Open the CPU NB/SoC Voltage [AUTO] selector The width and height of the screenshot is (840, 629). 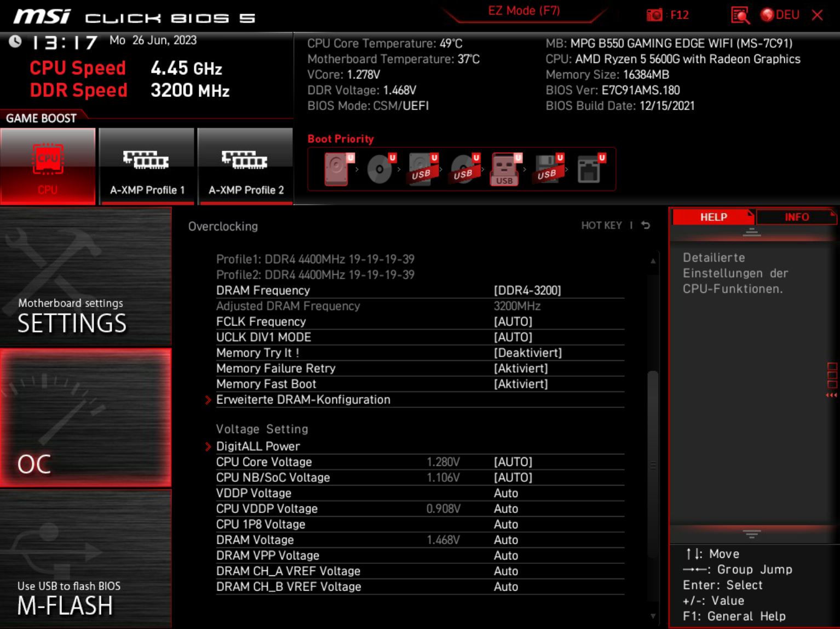(420, 477)
